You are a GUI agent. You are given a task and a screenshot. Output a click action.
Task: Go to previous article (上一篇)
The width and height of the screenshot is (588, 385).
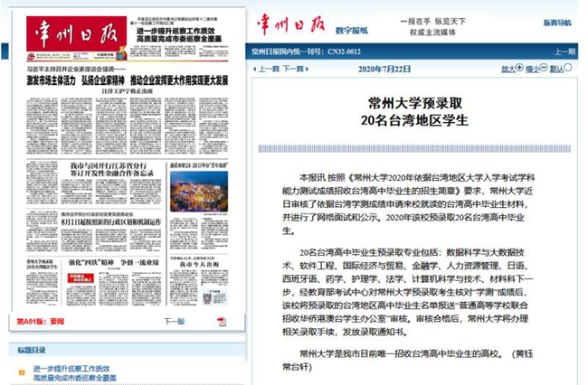click(269, 69)
